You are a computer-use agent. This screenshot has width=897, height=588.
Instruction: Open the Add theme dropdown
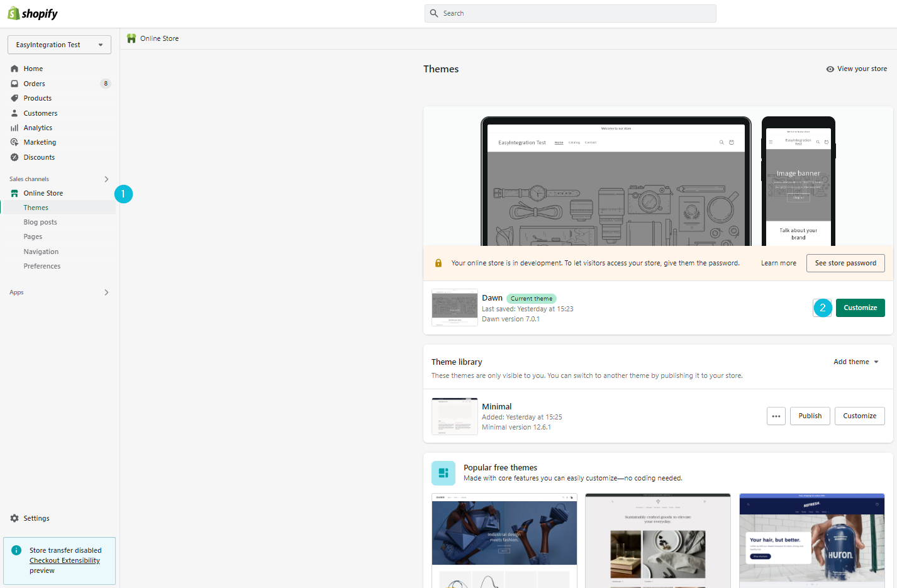[x=856, y=362]
